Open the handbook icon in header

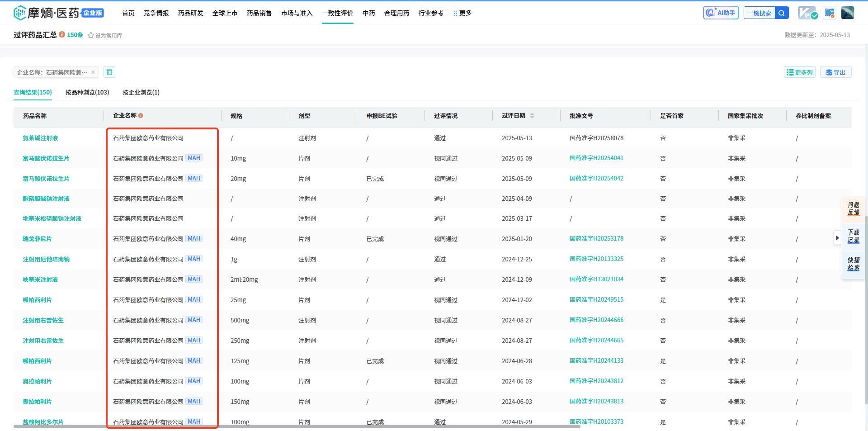tap(829, 13)
